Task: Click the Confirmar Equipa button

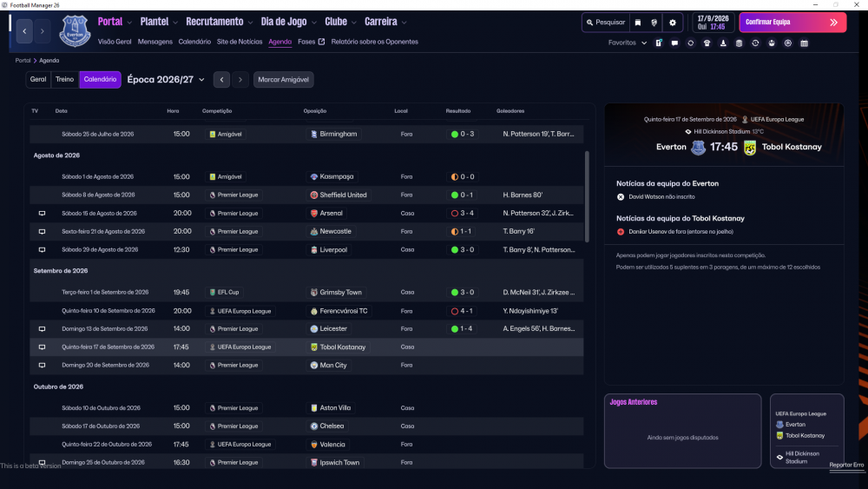Action: pyautogui.click(x=792, y=23)
